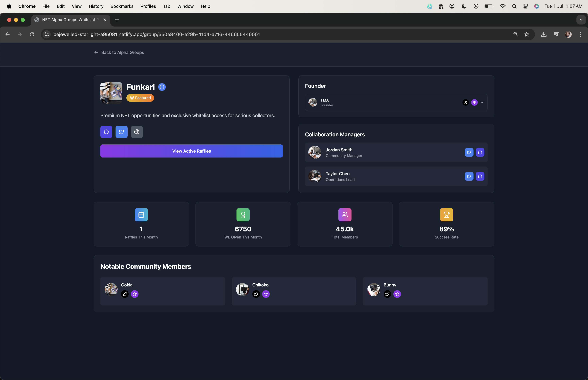Click the View Active Raffles button
The image size is (588, 380).
(191, 151)
